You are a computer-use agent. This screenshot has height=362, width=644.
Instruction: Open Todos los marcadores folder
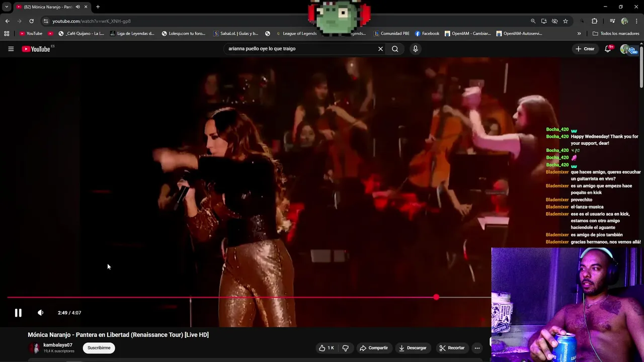pos(616,34)
